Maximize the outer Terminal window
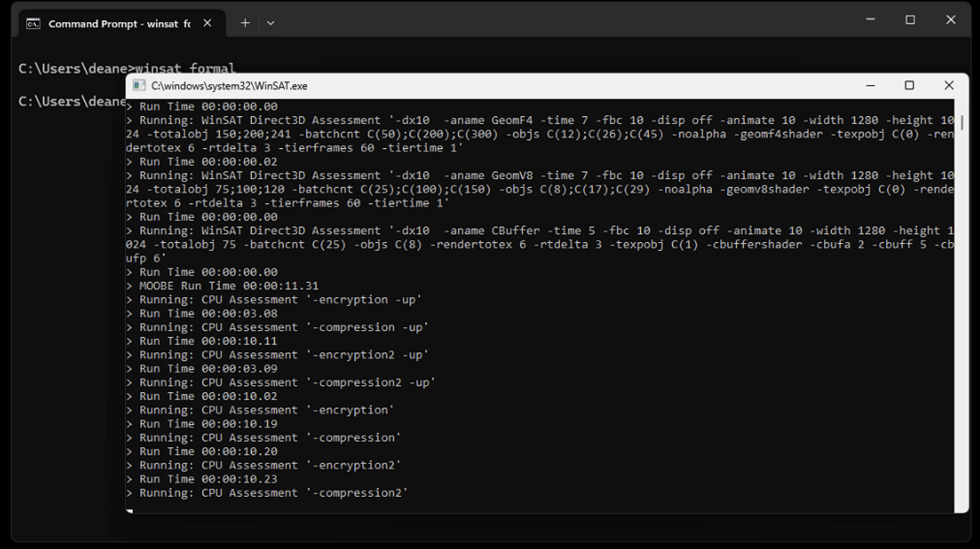The image size is (980, 549). pyautogui.click(x=910, y=20)
